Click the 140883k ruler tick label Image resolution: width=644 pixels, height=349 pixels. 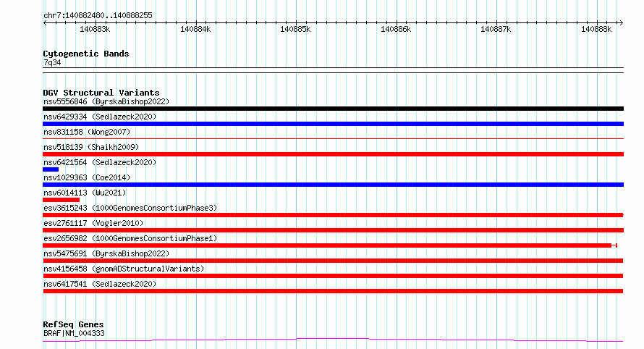95,29
